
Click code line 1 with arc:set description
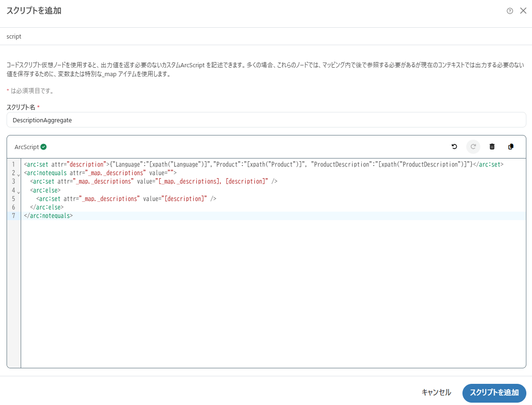(x=264, y=164)
